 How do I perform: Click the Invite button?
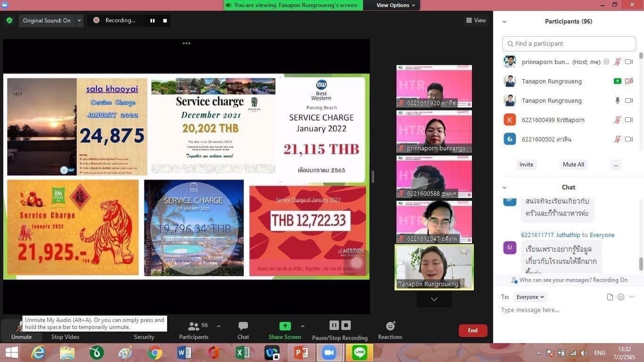point(526,165)
